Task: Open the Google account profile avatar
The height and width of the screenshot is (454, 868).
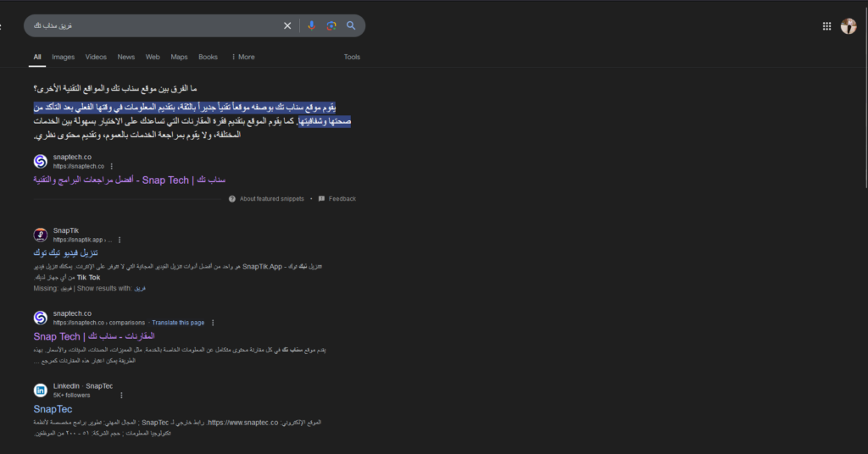Action: click(x=848, y=26)
